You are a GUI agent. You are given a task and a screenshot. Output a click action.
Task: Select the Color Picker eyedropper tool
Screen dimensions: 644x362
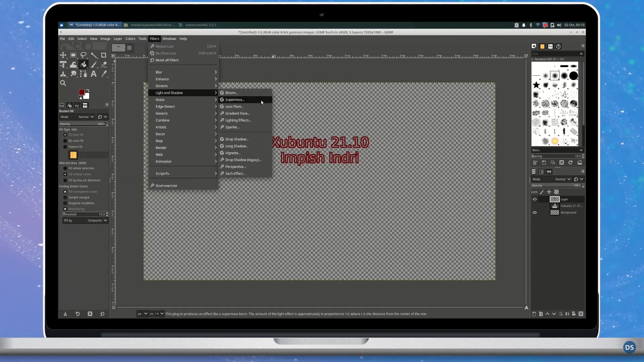tap(104, 74)
